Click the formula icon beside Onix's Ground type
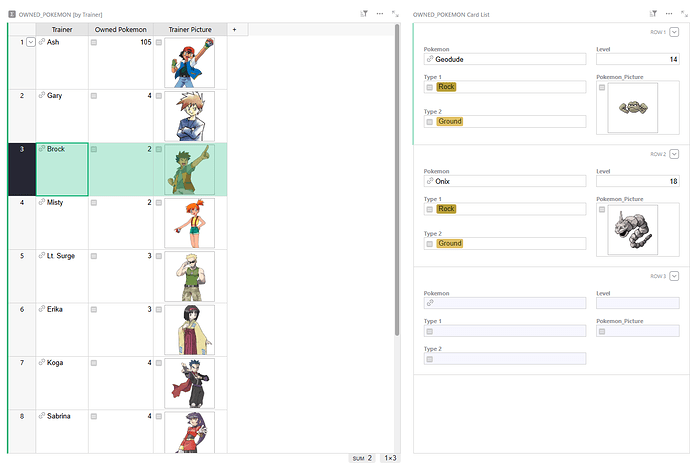The image size is (690, 463). point(429,244)
